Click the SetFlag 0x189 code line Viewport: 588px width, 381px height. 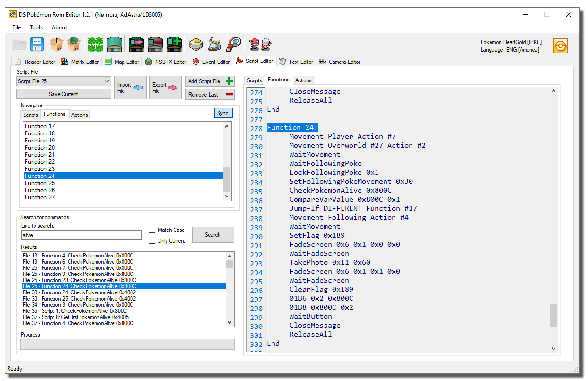coord(317,235)
